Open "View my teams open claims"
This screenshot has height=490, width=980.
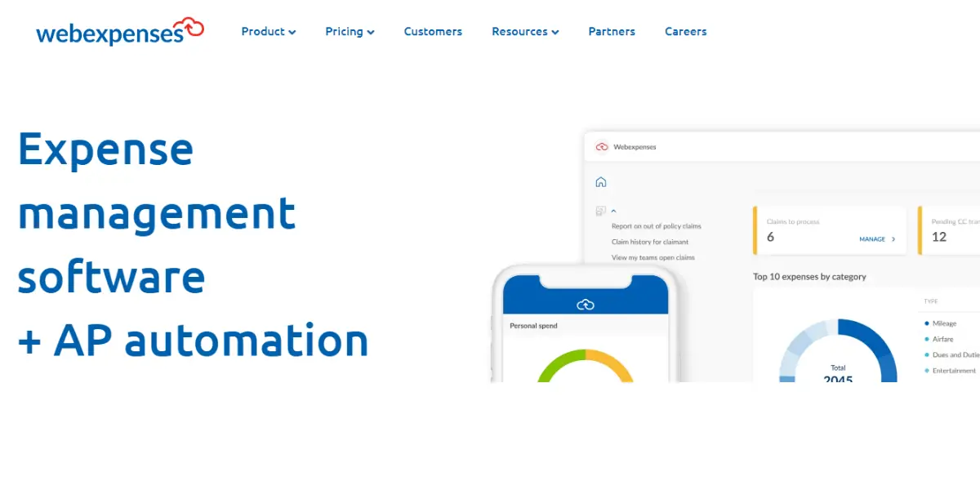coord(653,257)
